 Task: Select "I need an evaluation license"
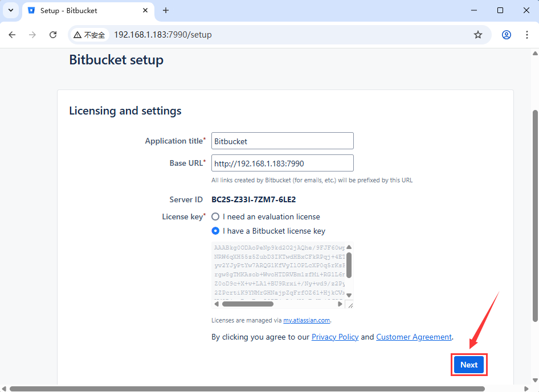coord(215,217)
